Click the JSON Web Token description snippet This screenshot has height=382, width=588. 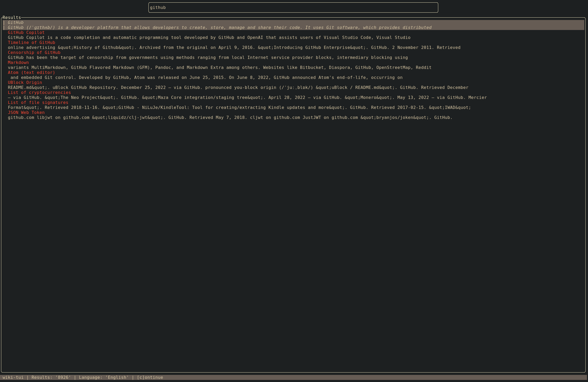click(x=230, y=118)
